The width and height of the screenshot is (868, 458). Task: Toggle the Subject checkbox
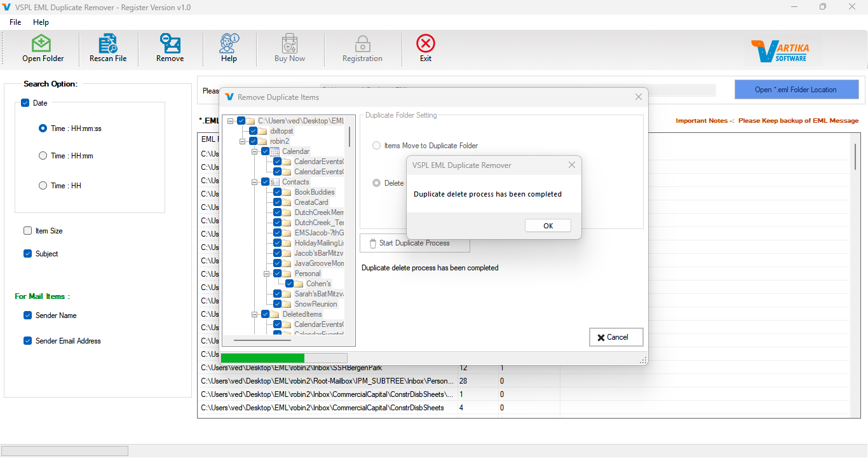point(27,254)
